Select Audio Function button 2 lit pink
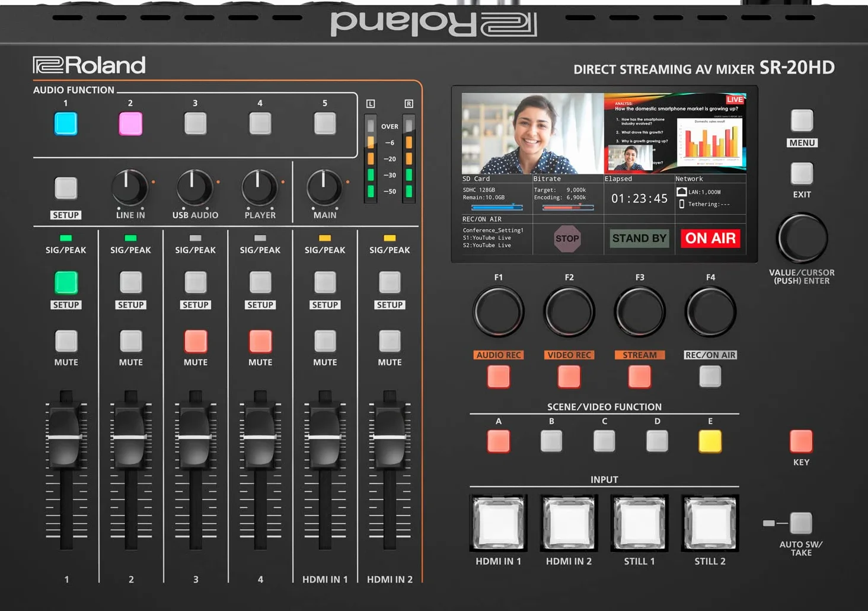Viewport: 868px width, 611px height. (x=130, y=124)
